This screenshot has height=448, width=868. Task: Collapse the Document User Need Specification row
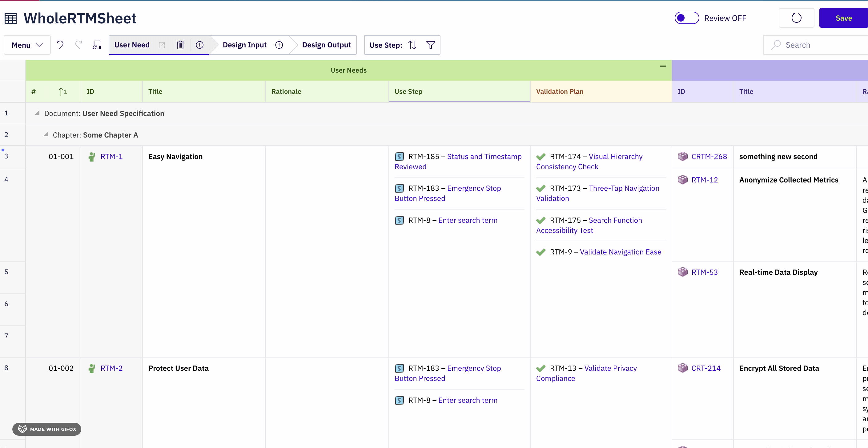click(37, 113)
